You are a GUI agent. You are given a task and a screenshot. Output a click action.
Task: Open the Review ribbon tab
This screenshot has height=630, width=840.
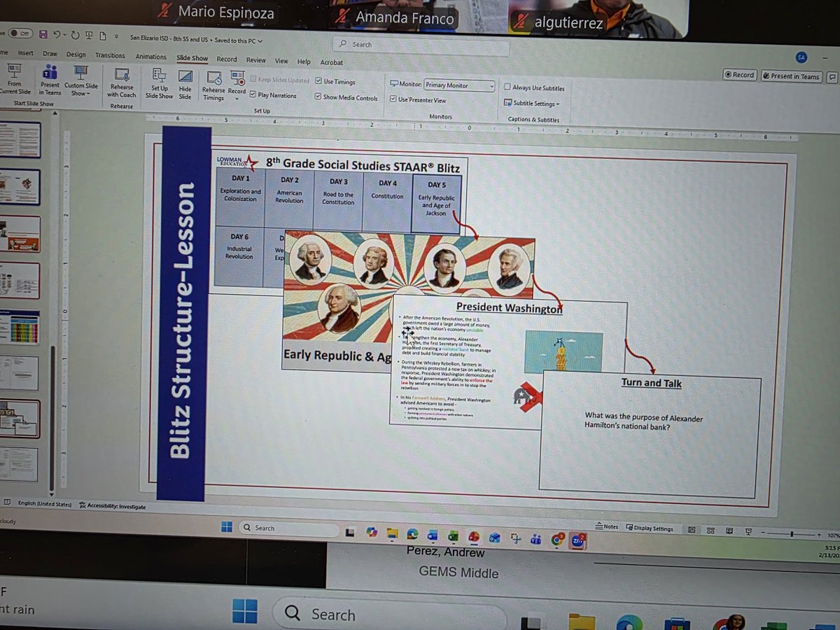255,60
